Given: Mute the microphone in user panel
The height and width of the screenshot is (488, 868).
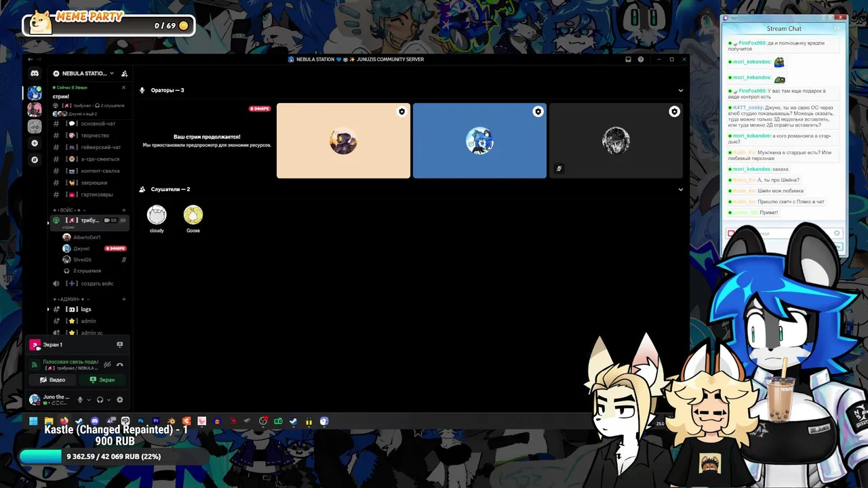Looking at the screenshot, I should (80, 400).
